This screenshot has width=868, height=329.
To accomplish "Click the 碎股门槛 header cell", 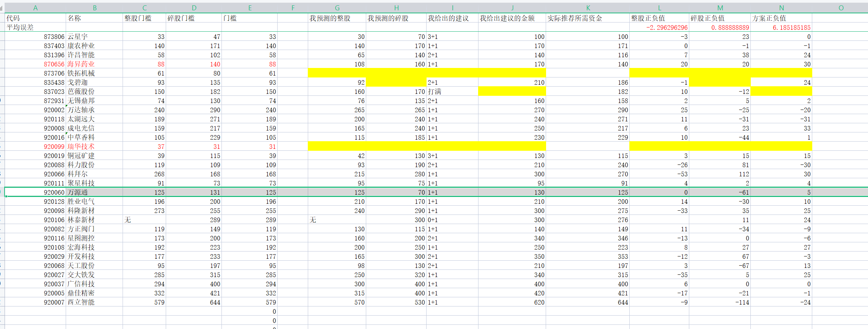I will 194,18.
